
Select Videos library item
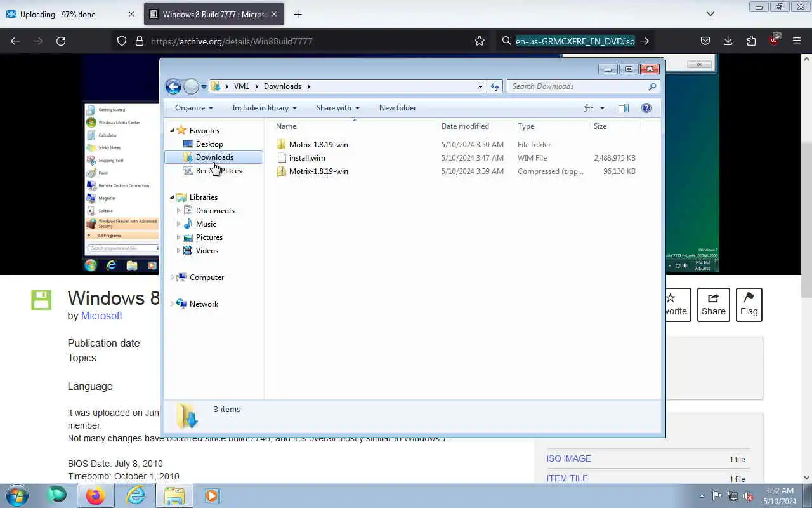[x=207, y=251]
